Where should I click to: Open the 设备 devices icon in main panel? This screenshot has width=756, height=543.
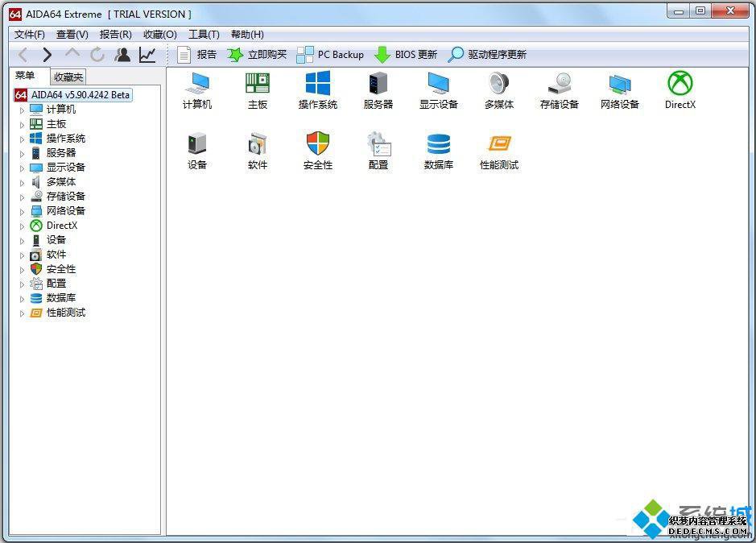coord(197,151)
